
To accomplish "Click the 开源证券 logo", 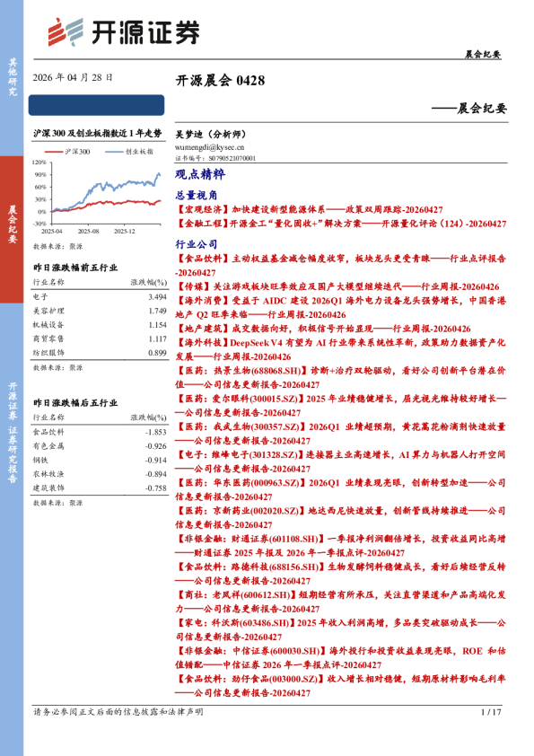I will pyautogui.click(x=123, y=32).
